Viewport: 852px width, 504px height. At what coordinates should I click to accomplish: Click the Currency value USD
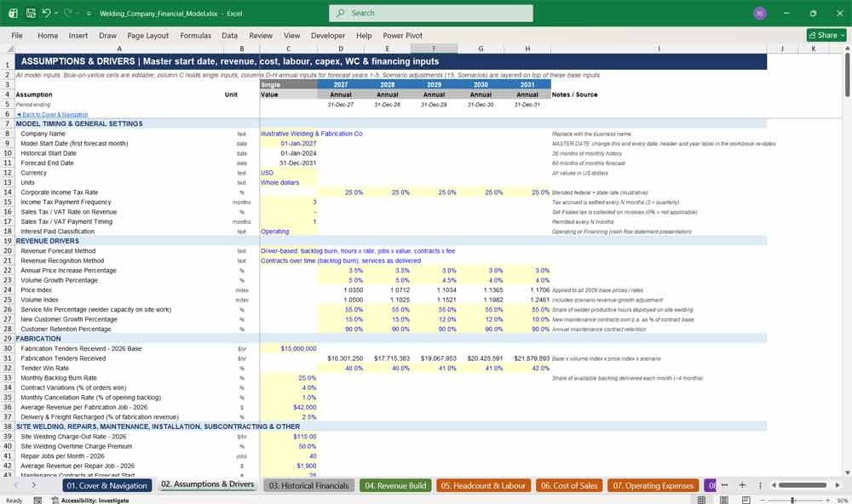[x=289, y=173]
